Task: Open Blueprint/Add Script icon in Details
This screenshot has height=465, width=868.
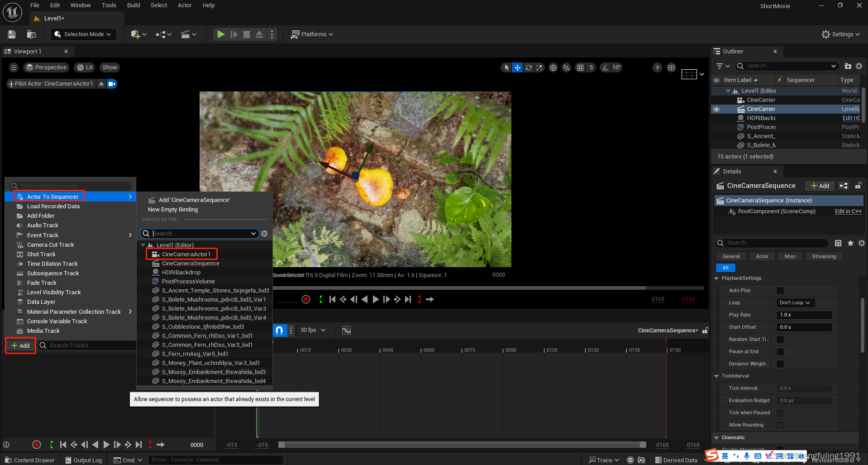Action: (844, 186)
